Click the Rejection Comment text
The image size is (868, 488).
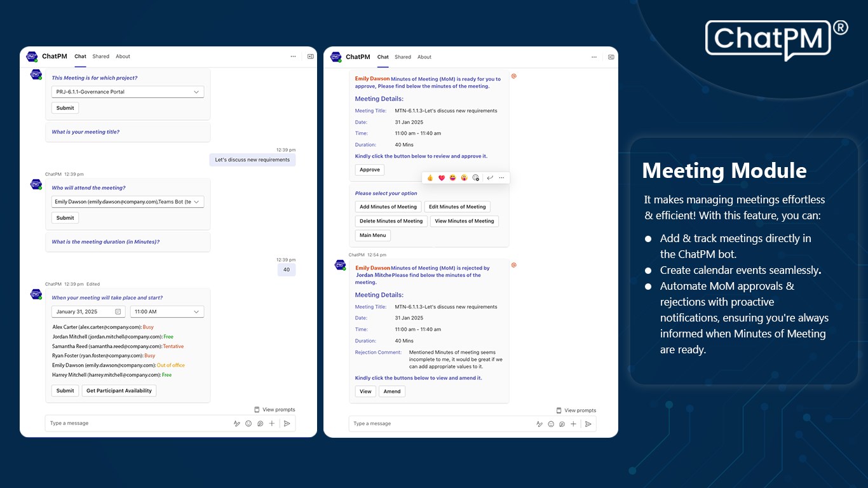[456, 359]
